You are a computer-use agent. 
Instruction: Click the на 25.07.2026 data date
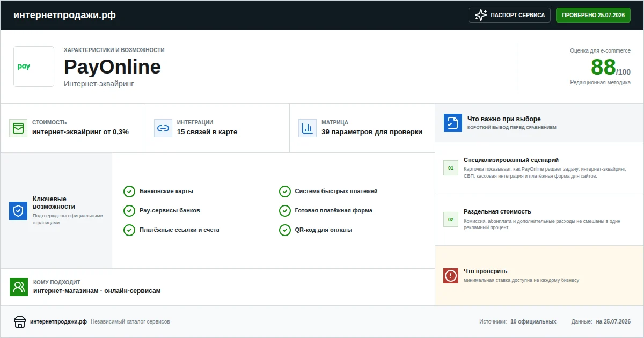point(613,321)
